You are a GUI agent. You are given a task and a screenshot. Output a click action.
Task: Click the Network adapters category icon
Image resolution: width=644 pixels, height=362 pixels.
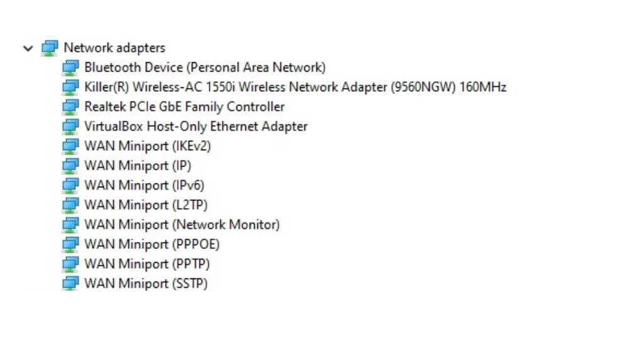(49, 48)
